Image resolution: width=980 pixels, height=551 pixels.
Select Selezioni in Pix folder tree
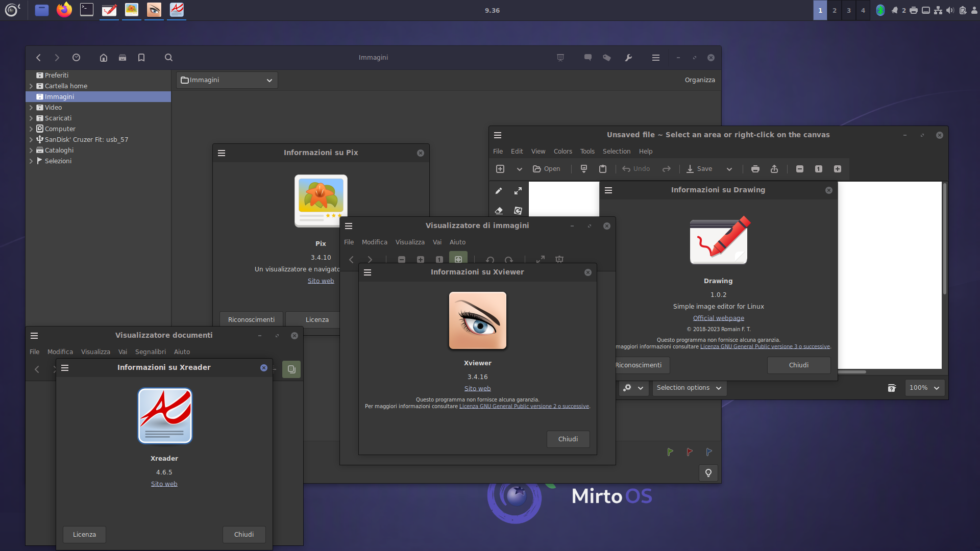coord(58,161)
